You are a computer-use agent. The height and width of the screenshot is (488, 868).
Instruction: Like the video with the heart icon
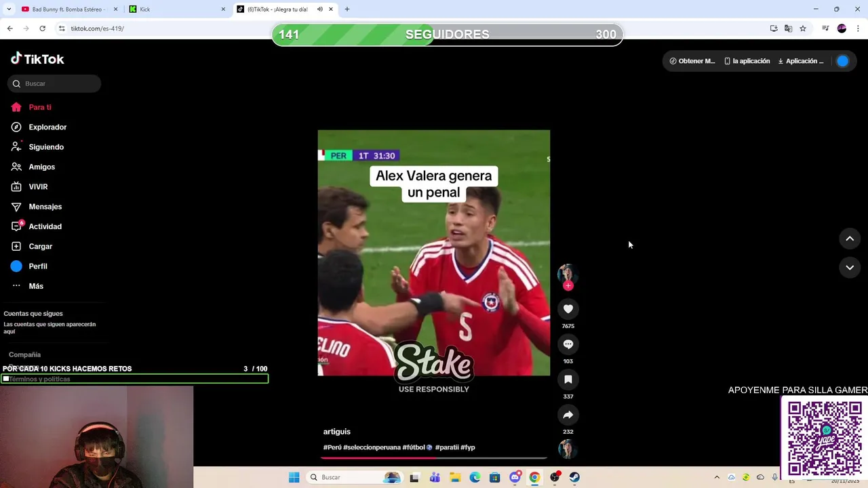(568, 309)
